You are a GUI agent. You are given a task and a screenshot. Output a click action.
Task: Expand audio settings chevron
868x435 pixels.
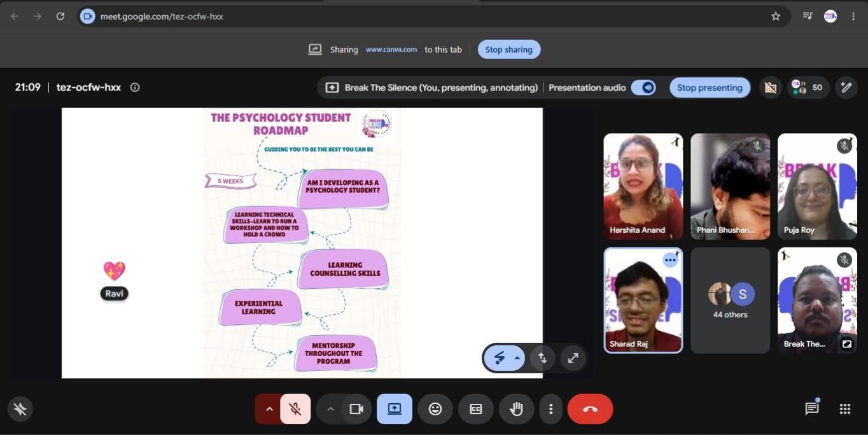[269, 409]
